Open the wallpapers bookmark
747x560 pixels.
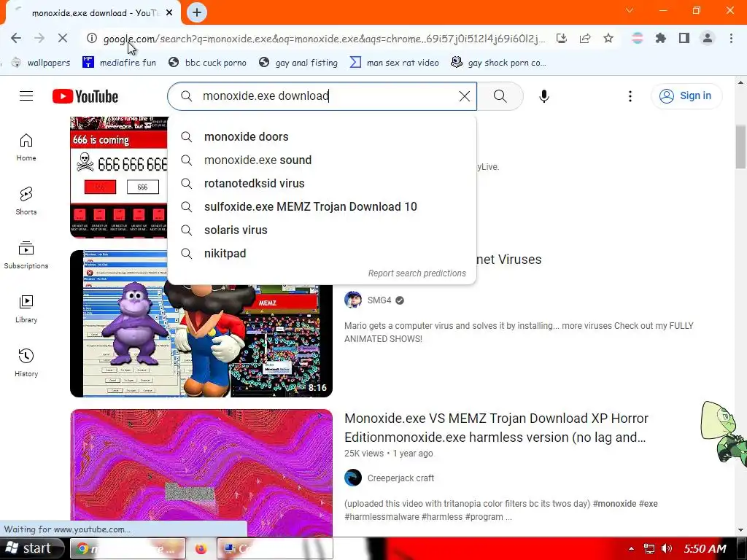click(41, 63)
